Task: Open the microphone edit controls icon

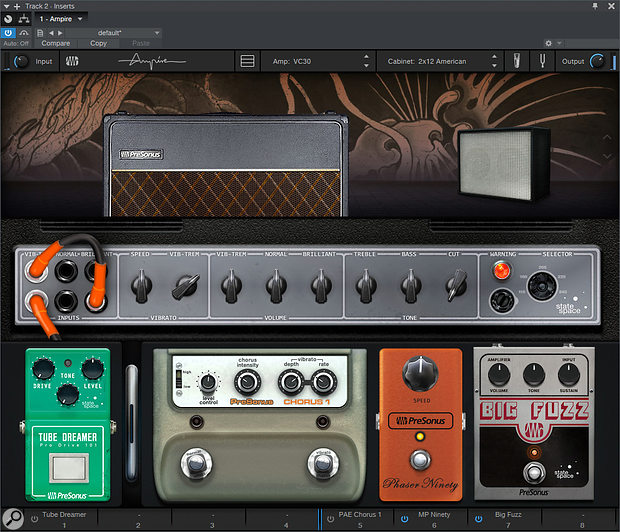Action: (516, 61)
